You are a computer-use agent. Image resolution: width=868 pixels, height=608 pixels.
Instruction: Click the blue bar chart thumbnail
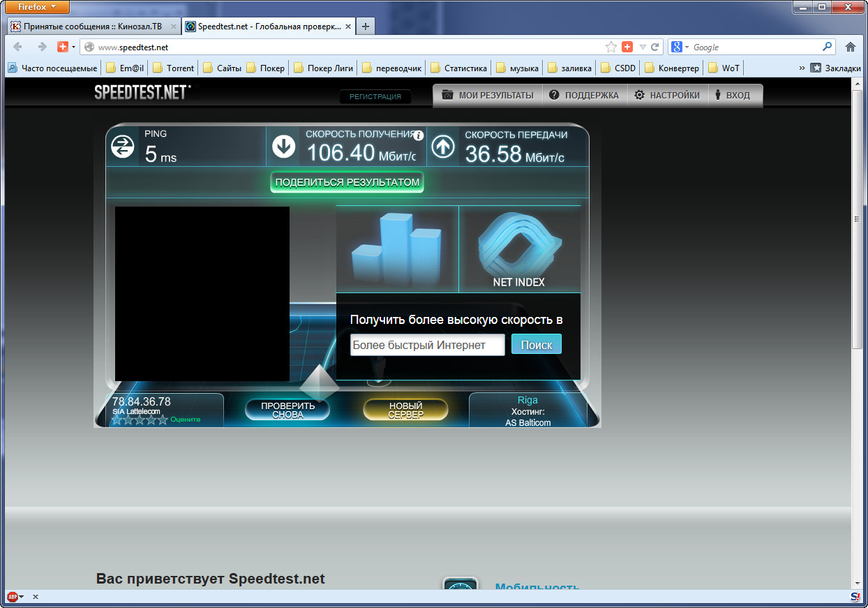tap(397, 249)
